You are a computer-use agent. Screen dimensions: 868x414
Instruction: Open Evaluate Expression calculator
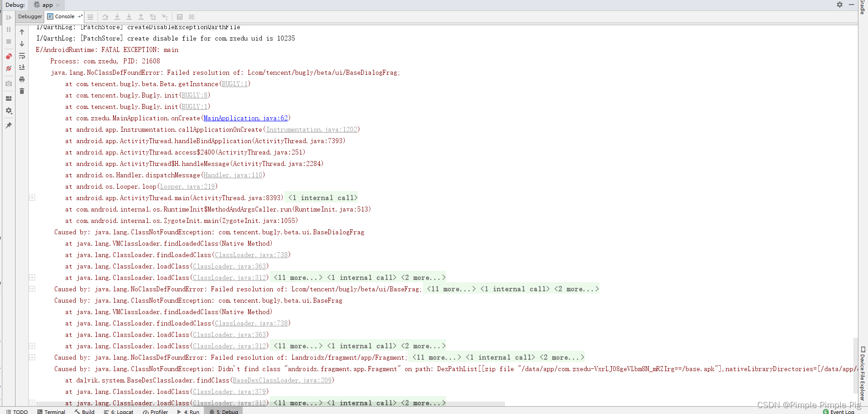pos(180,17)
